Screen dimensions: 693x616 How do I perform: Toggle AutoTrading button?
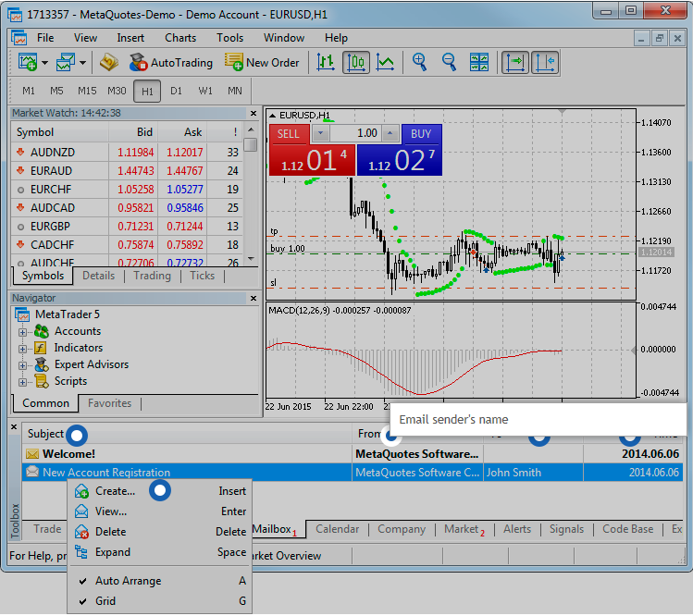tap(170, 62)
